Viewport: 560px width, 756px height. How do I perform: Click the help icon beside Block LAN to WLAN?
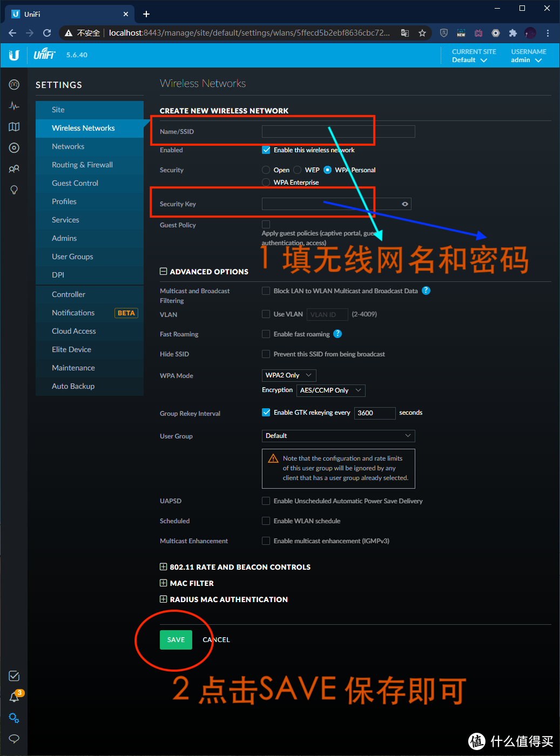[x=426, y=291]
